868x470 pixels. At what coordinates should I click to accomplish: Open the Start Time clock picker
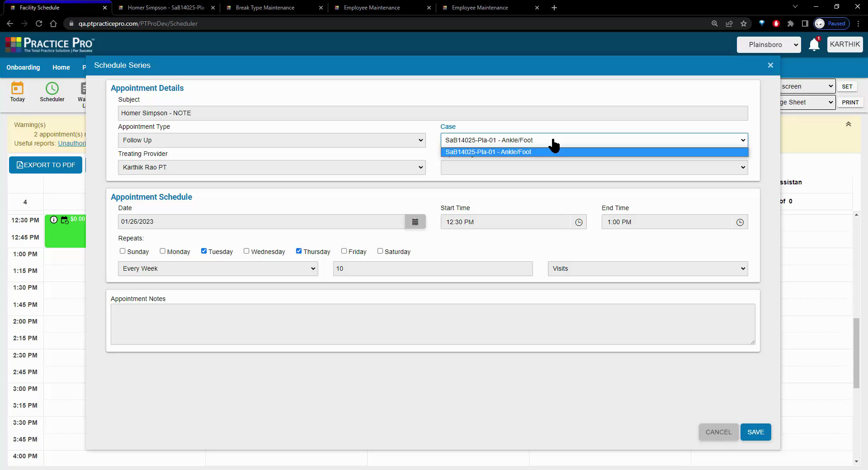[579, 222]
